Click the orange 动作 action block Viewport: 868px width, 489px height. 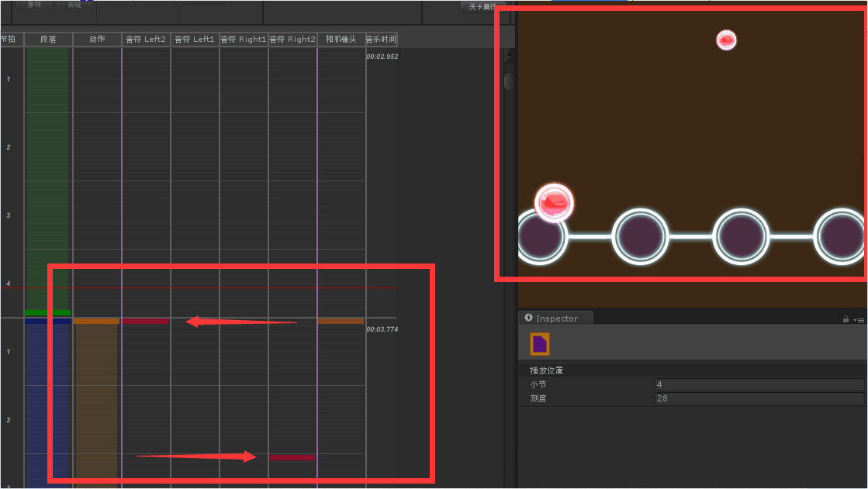(97, 321)
